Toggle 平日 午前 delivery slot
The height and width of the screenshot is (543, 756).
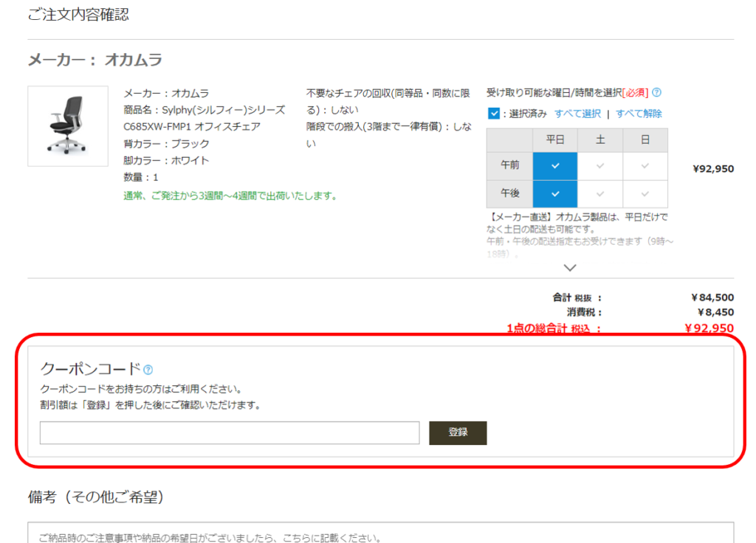555,166
